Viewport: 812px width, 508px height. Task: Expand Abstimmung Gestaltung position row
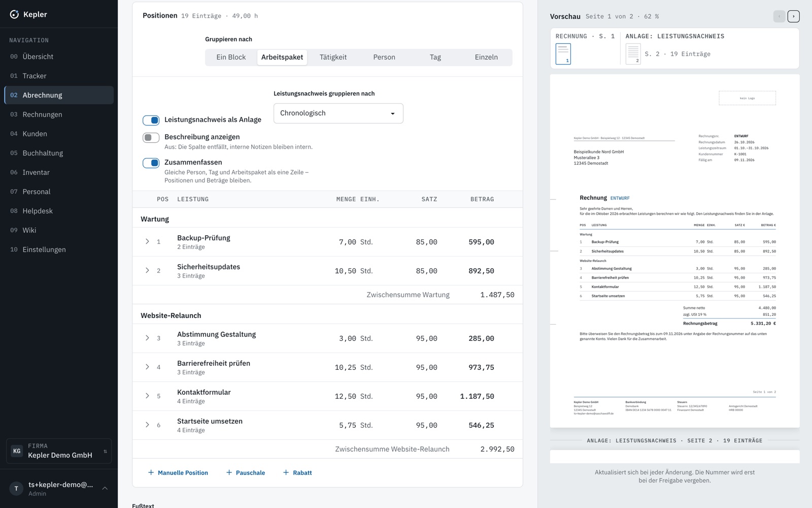tap(147, 338)
